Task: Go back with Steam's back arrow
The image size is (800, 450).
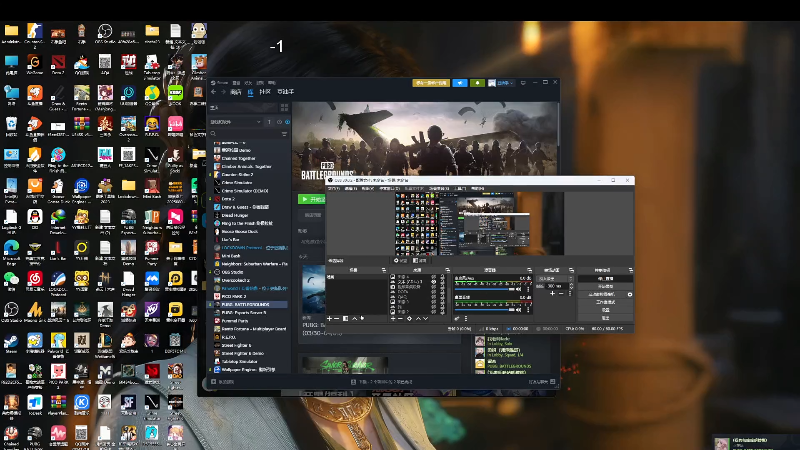Action: (213, 92)
